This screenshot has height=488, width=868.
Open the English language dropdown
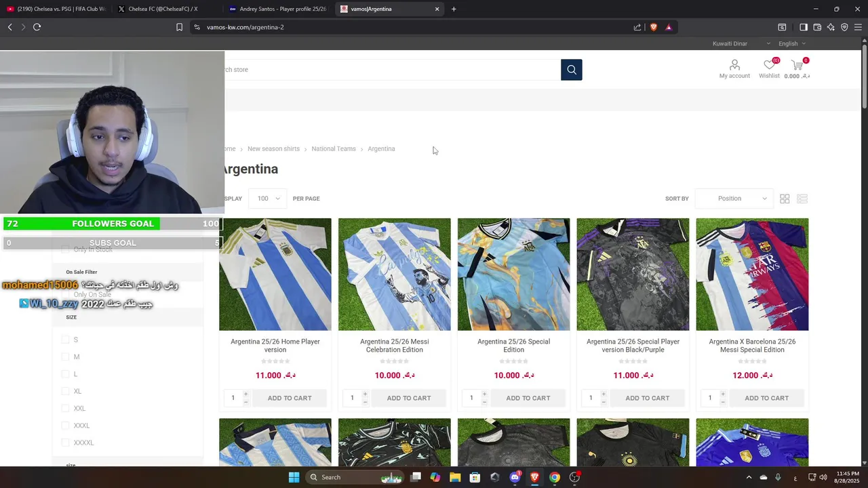click(x=792, y=43)
